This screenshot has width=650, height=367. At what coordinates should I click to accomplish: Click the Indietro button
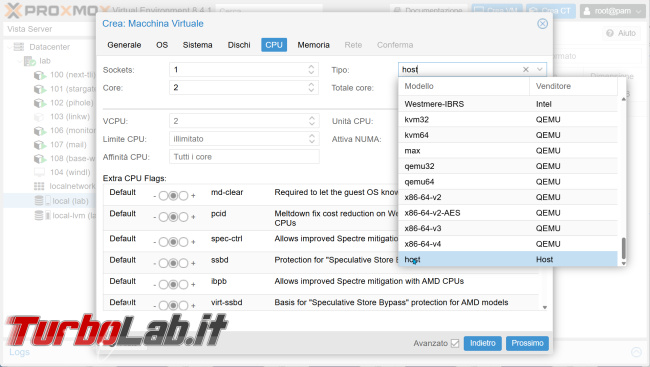[x=483, y=343]
